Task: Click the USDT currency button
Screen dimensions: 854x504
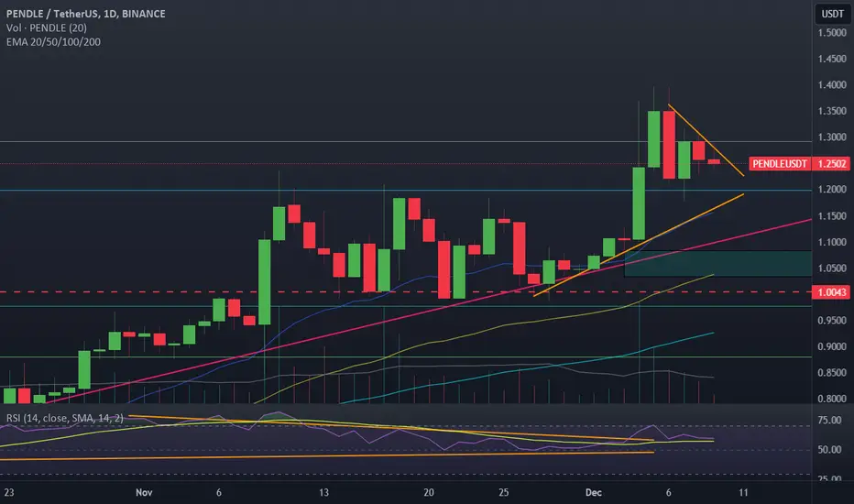Action: point(832,14)
